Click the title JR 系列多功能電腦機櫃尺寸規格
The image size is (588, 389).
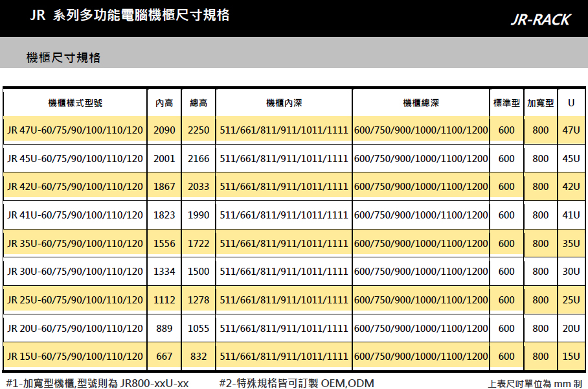[130, 15]
